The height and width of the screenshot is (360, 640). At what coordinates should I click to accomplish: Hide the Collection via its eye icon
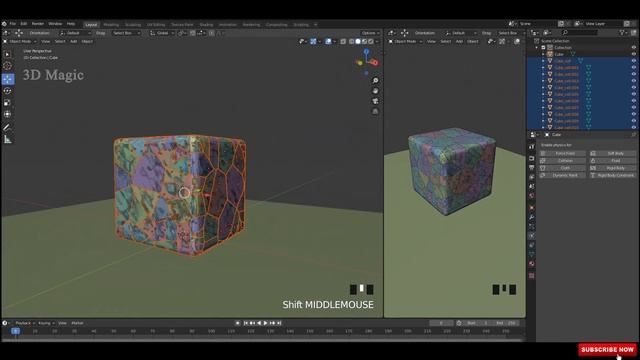tap(633, 47)
